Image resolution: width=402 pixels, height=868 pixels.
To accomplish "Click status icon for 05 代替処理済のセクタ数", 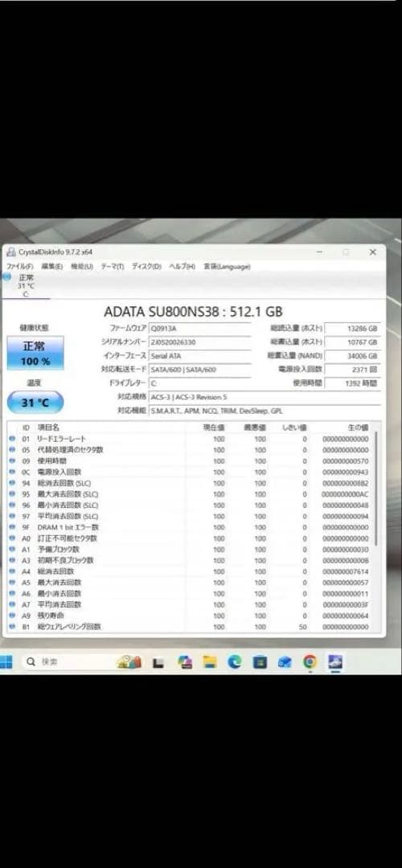I will coord(13,450).
